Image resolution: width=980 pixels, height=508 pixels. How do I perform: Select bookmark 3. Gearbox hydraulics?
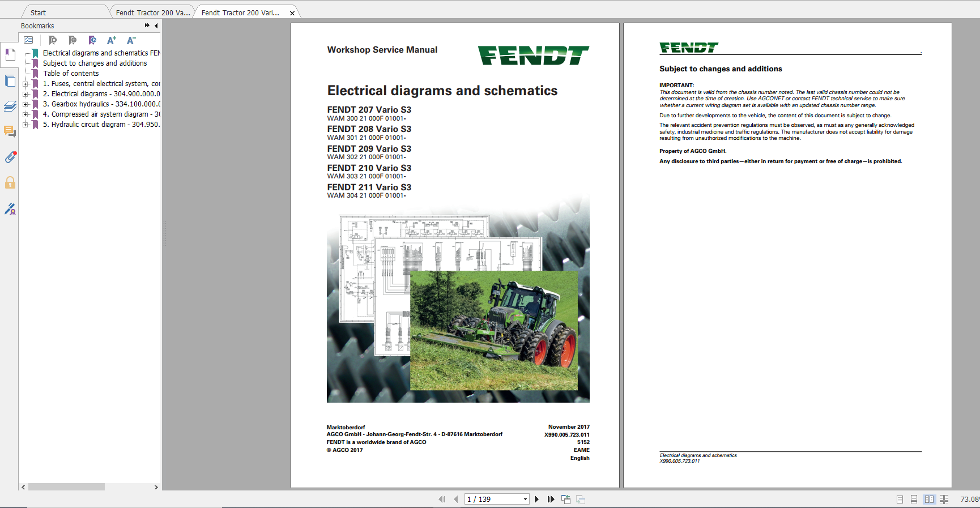pyautogui.click(x=101, y=104)
